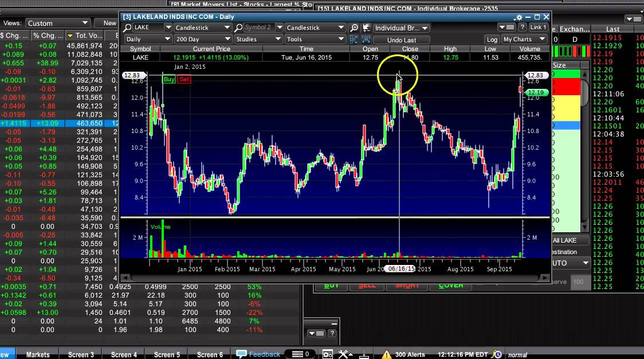Open the top-right corner list menu icon
The width and height of the screenshot is (644, 359).
click(x=634, y=19)
